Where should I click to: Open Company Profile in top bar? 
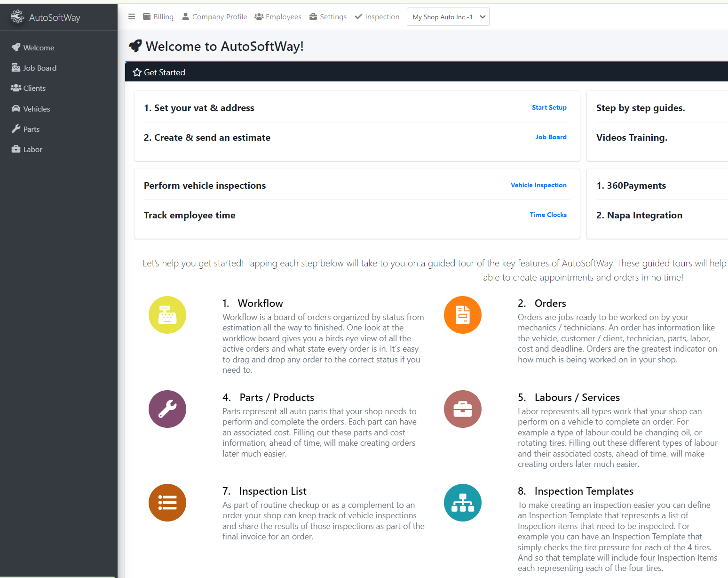214,17
